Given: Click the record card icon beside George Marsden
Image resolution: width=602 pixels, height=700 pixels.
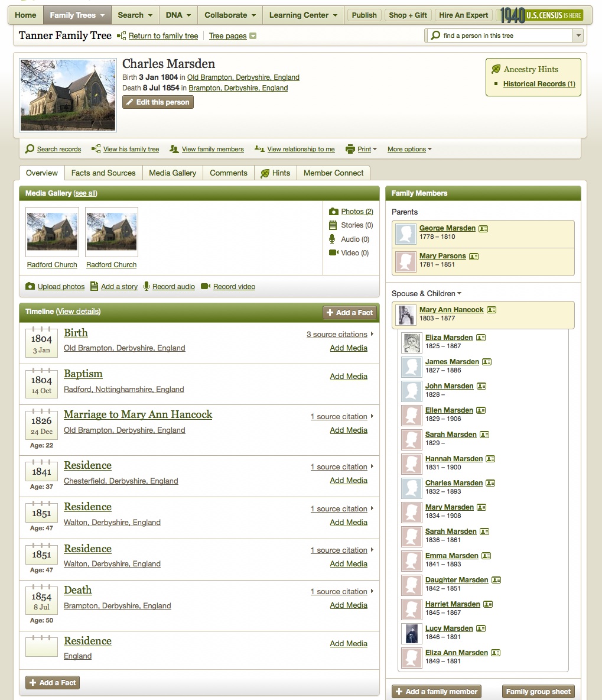Looking at the screenshot, I should pyautogui.click(x=483, y=228).
